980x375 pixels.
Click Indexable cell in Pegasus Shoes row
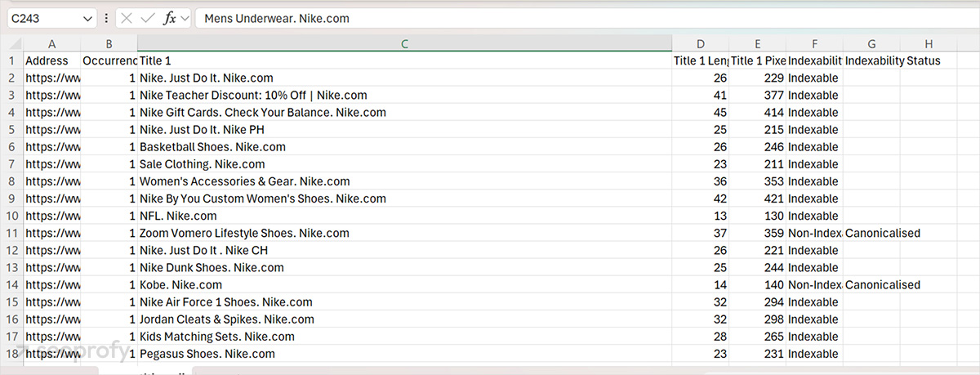pos(814,354)
